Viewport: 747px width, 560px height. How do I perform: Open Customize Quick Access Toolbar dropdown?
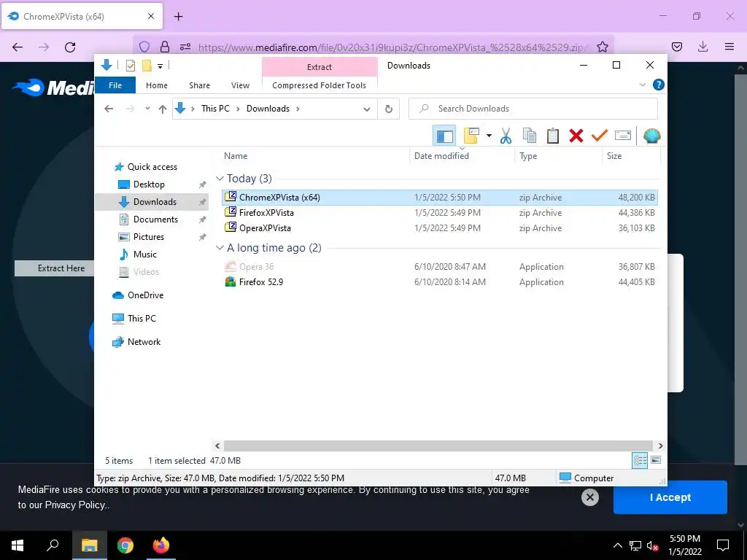(160, 66)
